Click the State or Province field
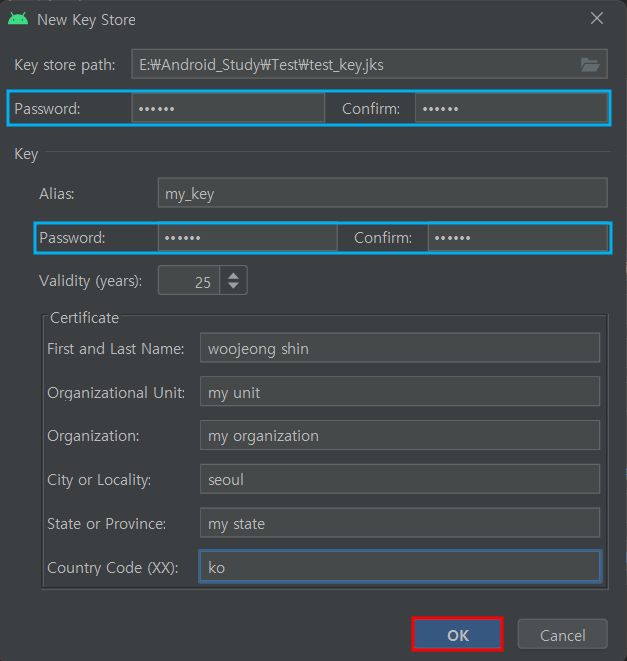The height and width of the screenshot is (661, 627). coord(400,523)
